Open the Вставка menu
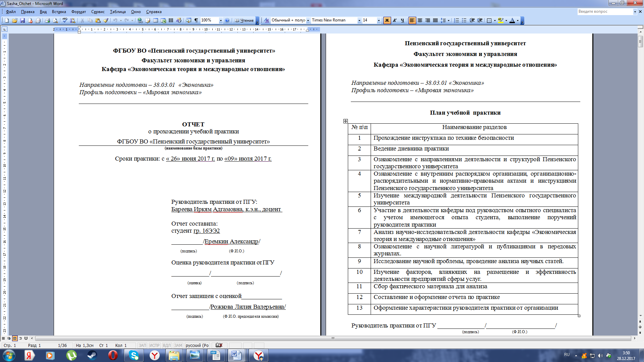Screen dimensions: 644x362 pos(59,12)
